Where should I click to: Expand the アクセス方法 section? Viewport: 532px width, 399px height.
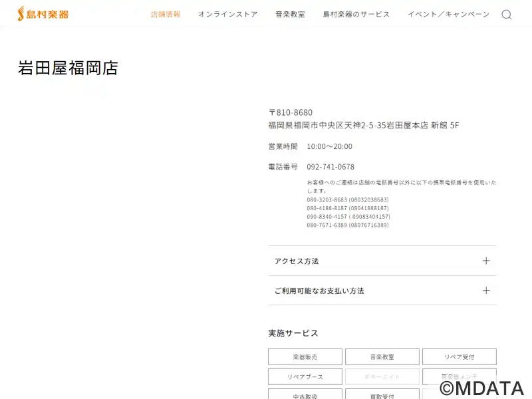point(382,261)
